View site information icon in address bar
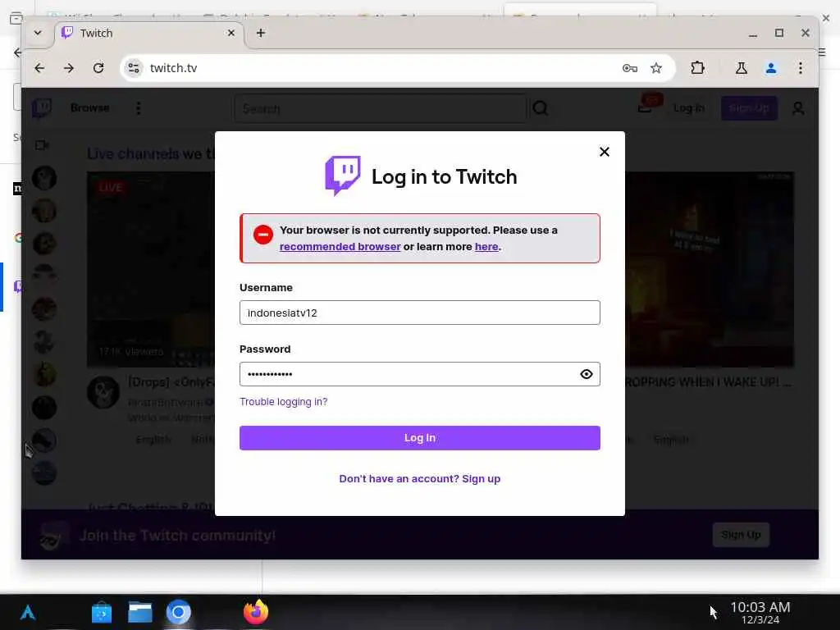This screenshot has width=840, height=630. [x=134, y=68]
